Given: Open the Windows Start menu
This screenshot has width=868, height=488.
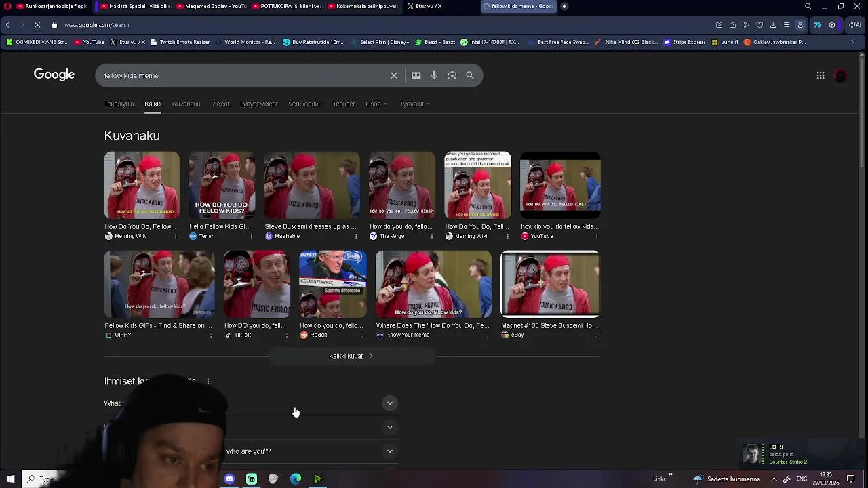Looking at the screenshot, I should tap(10, 479).
